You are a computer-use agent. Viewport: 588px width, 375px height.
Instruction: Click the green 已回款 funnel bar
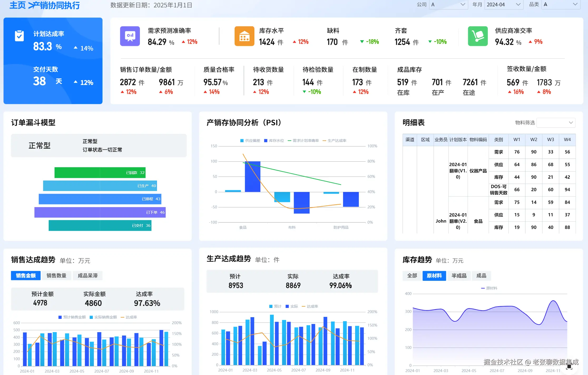coord(100,173)
